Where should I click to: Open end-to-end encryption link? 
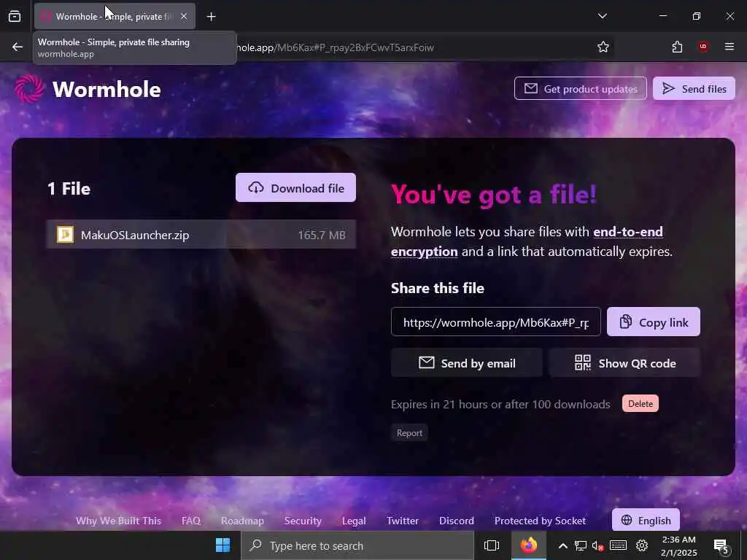pyautogui.click(x=527, y=241)
